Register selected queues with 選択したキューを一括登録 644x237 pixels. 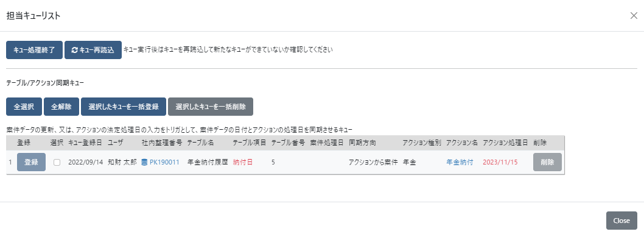pos(123,107)
